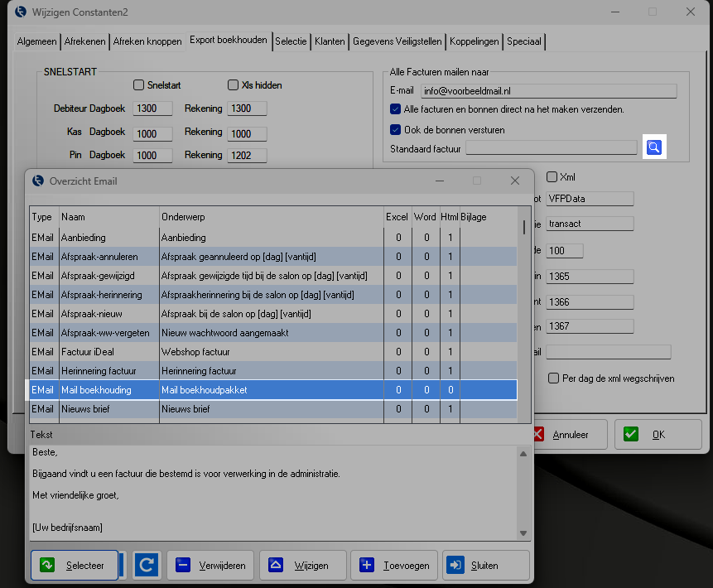Select the Afspraak-annuleren row
The width and height of the screenshot is (713, 588).
273,257
